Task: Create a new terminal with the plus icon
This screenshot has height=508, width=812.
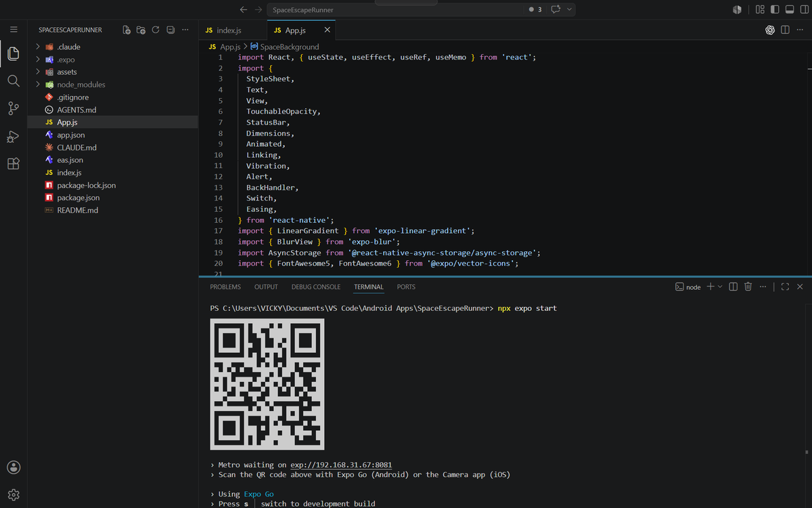Action: (x=710, y=287)
